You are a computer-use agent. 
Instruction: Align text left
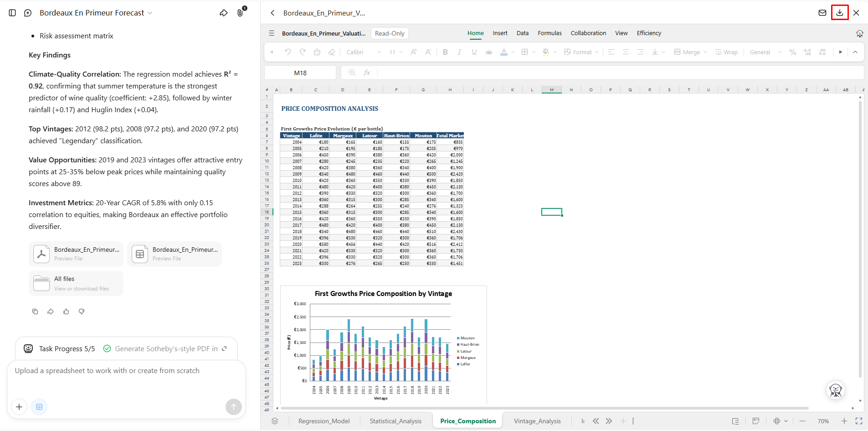611,52
